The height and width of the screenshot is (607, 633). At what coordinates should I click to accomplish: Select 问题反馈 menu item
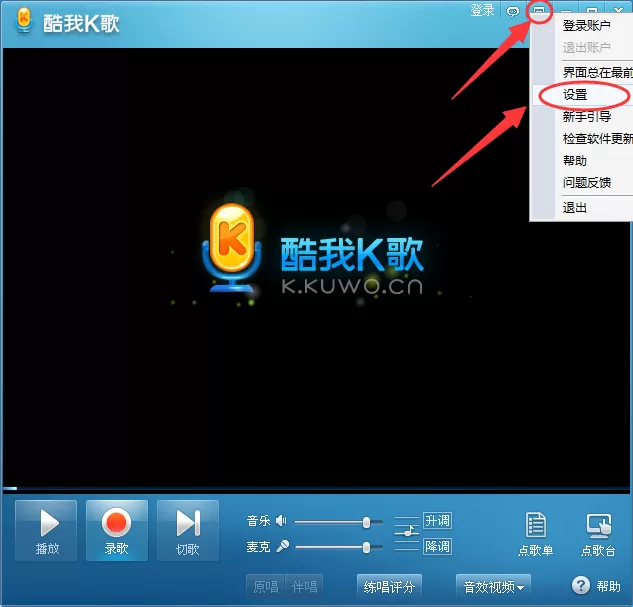(x=582, y=182)
